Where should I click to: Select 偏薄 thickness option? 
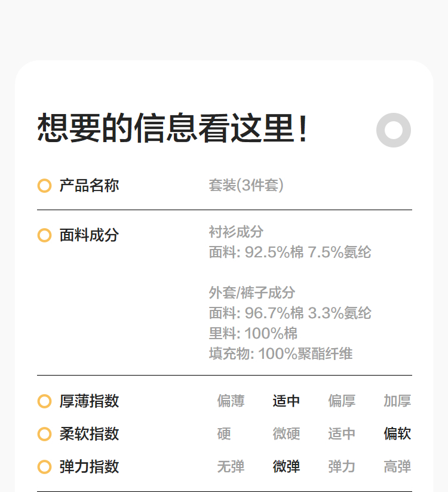point(231,401)
